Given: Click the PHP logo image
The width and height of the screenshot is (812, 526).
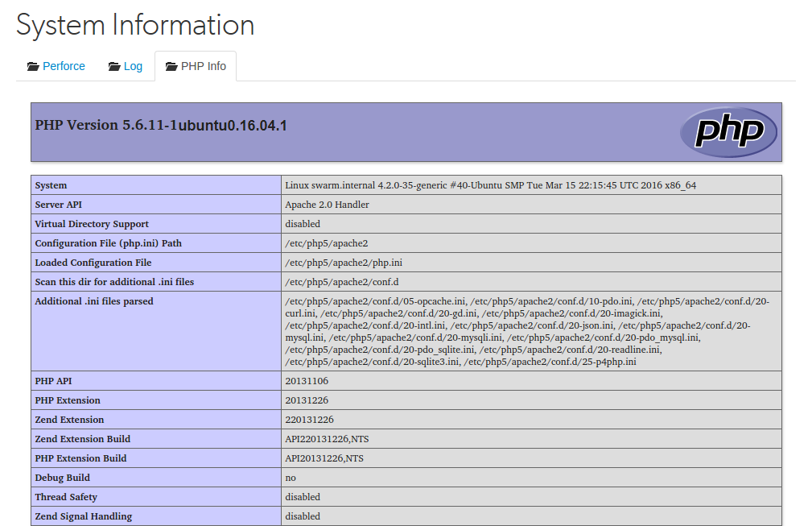Looking at the screenshot, I should pos(728,131).
